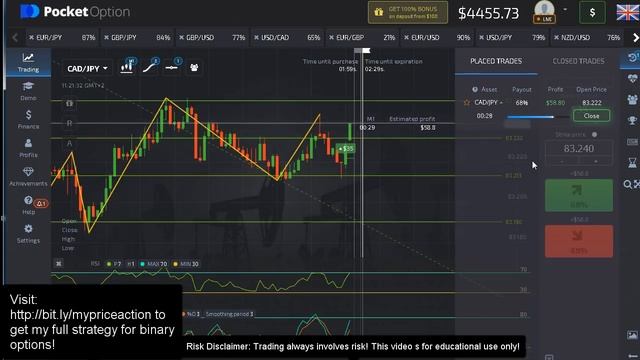Open the UK flag language selector

[627, 12]
